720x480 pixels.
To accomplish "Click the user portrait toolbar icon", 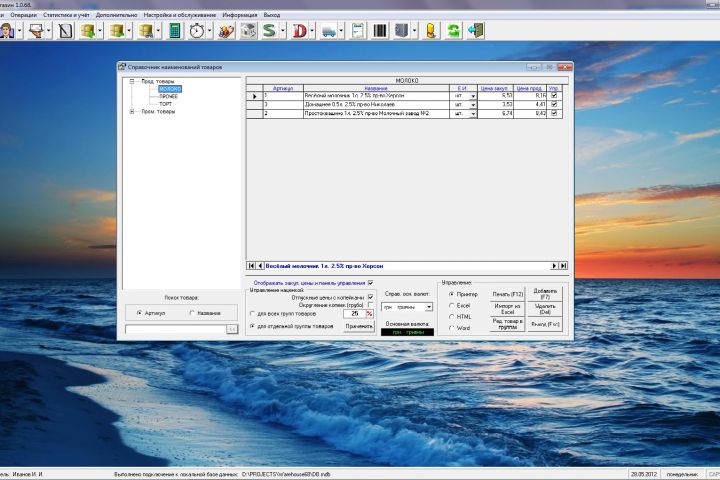I will [9, 31].
